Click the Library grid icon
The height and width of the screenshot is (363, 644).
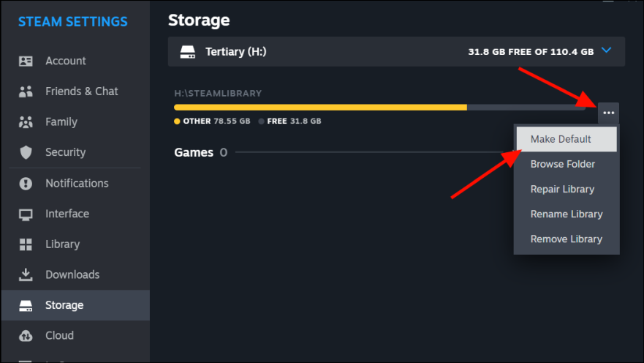pos(26,244)
